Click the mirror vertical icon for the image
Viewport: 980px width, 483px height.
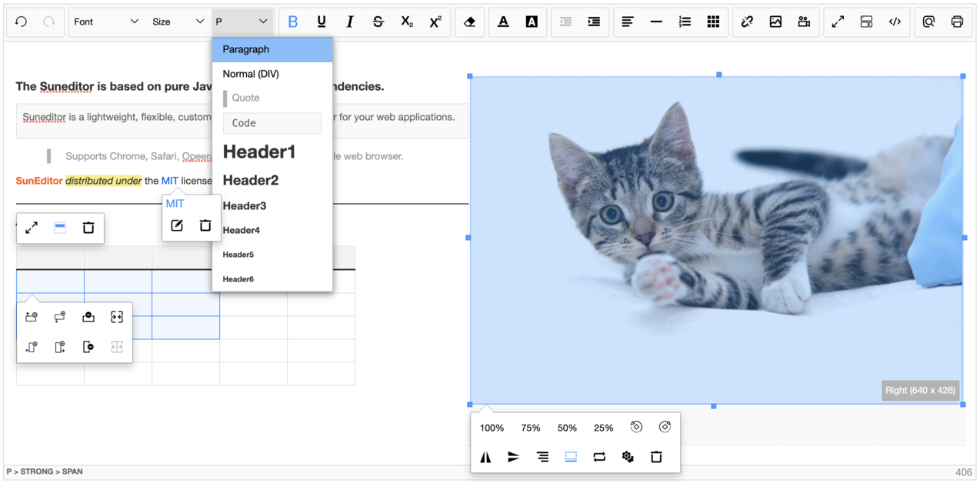tap(514, 457)
